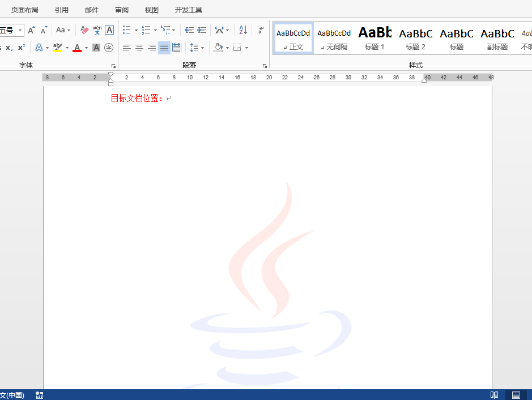Expand the multilevel list dropdown arrow

pos(174,31)
